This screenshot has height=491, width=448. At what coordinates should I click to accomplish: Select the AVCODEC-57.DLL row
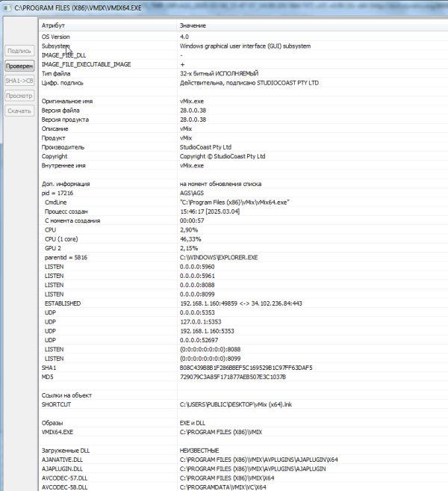click(x=243, y=478)
